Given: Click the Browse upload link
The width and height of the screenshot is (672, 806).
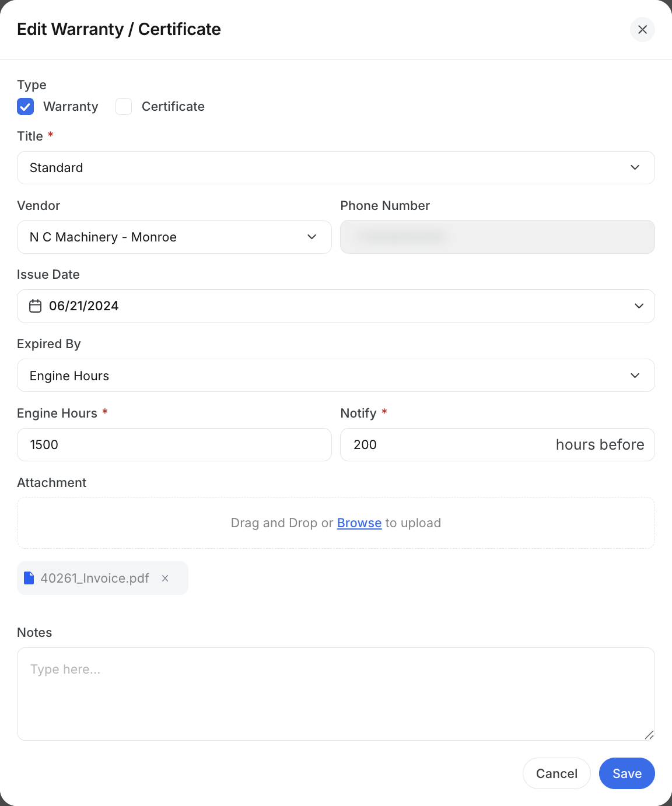Looking at the screenshot, I should click(x=359, y=523).
